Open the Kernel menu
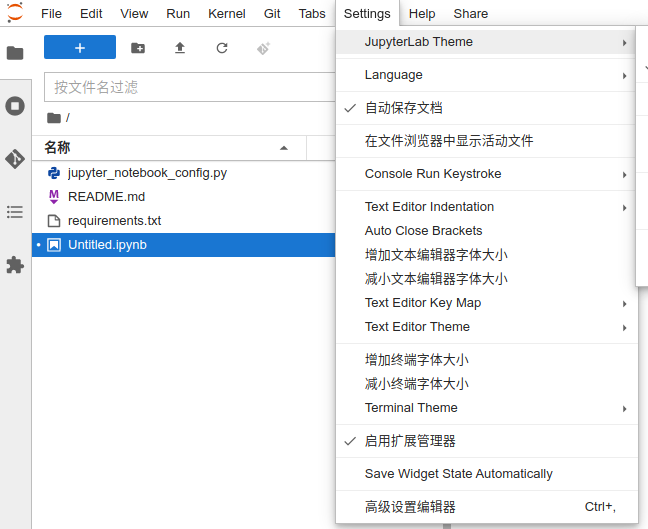Screen dimensions: 648x529 [226, 14]
